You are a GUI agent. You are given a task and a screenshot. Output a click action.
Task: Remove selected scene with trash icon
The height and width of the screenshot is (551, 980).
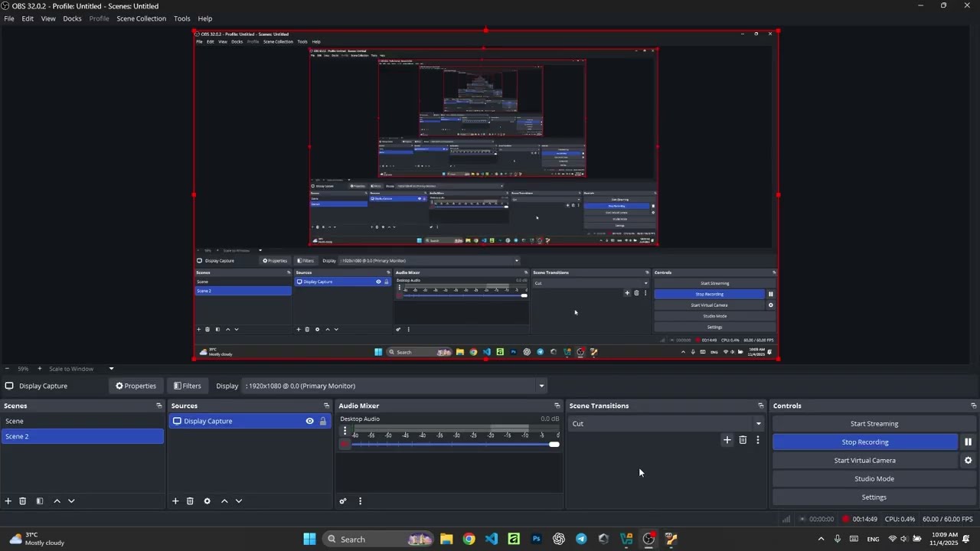(x=23, y=501)
